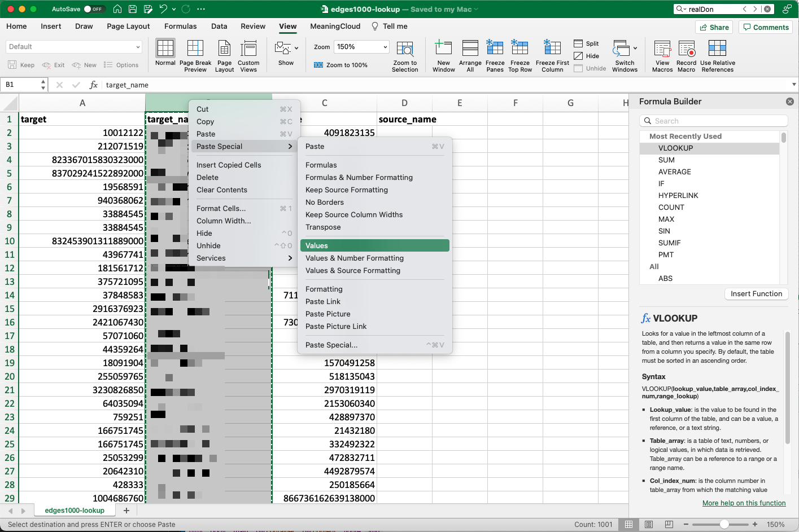The width and height of the screenshot is (799, 532).
Task: Start recording with the Record Macro icon
Action: click(686, 54)
